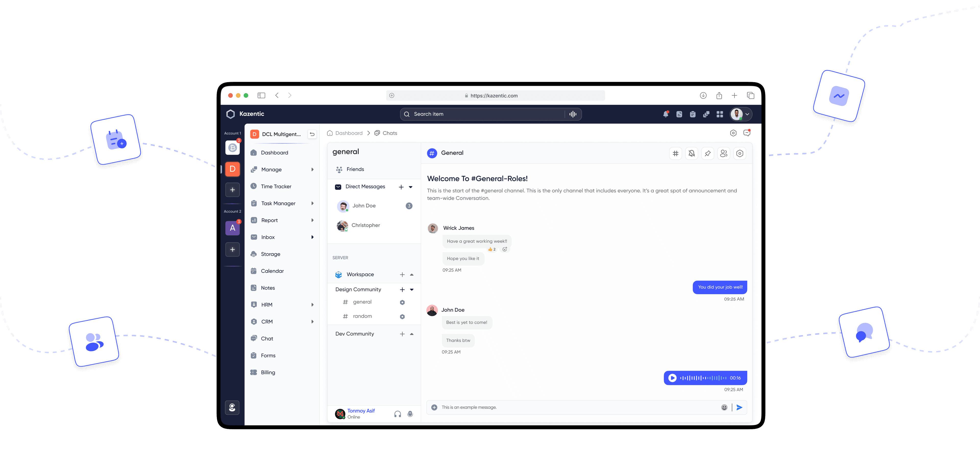Click the settings icon beside breadcrumb bar
This screenshot has width=980, height=456.
coord(733,133)
